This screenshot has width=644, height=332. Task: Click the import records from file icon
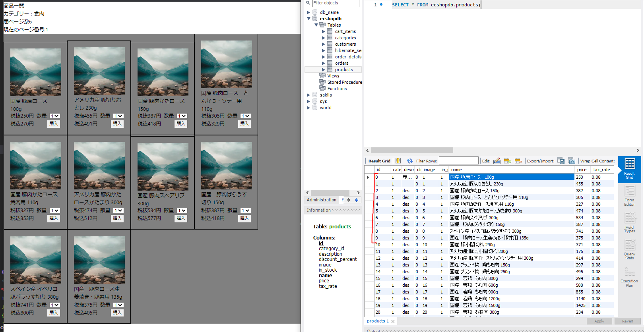(572, 161)
